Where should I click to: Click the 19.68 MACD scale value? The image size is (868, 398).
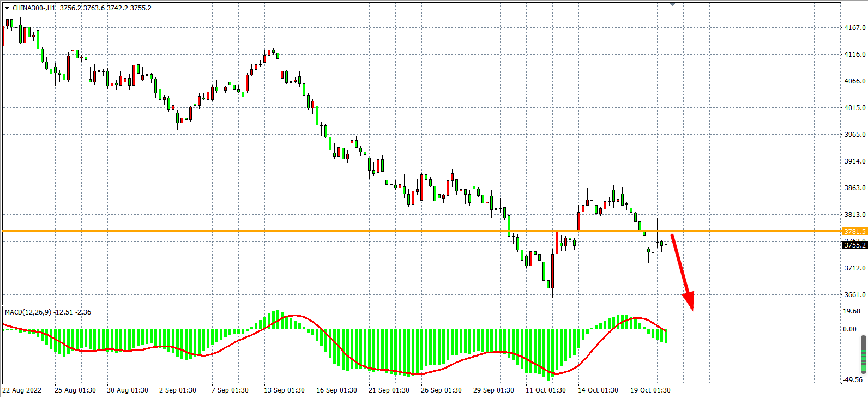click(852, 311)
